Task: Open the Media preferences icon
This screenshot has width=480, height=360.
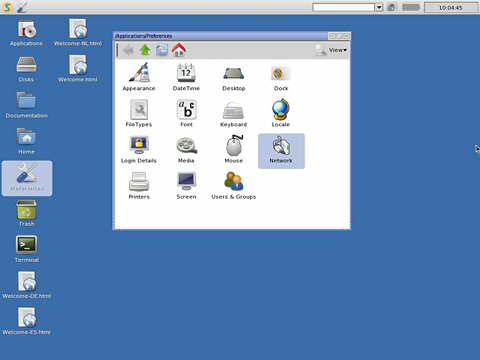Action: [187, 146]
